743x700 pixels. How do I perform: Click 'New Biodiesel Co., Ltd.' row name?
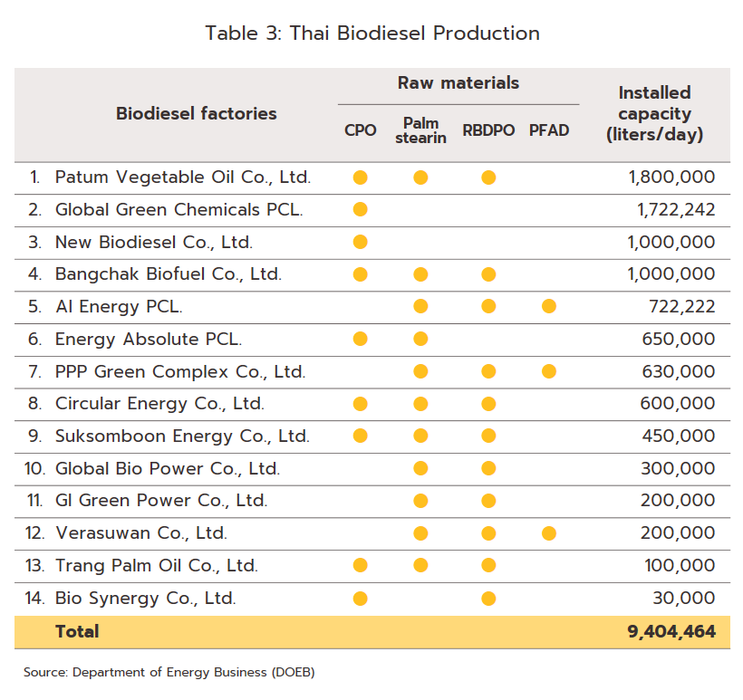tap(154, 243)
